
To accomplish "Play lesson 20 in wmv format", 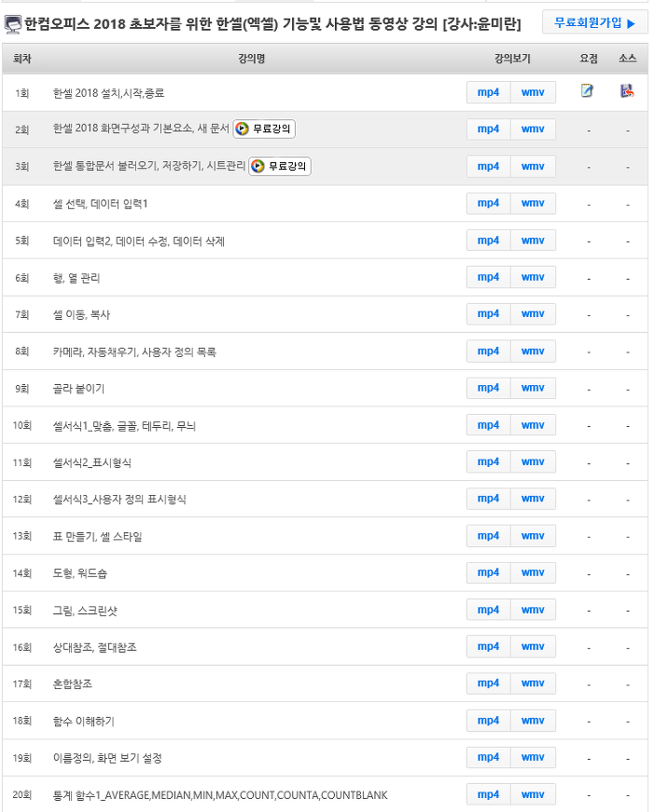I will (x=533, y=794).
